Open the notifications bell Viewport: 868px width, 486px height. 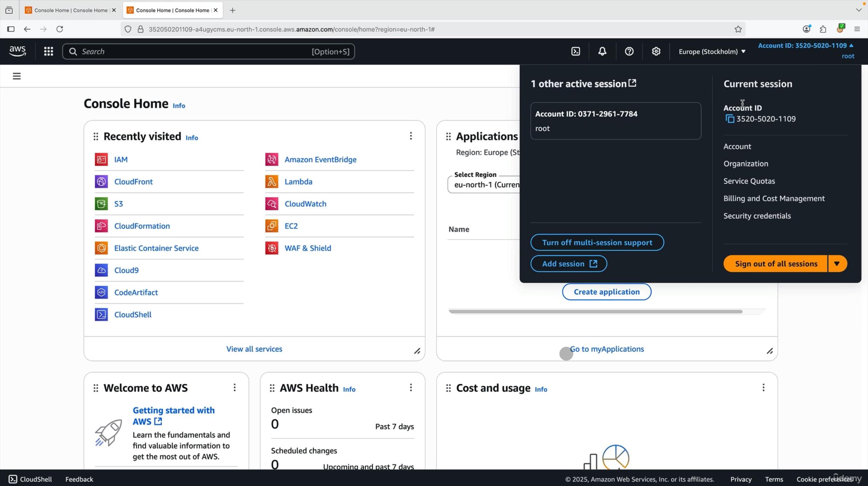point(602,51)
